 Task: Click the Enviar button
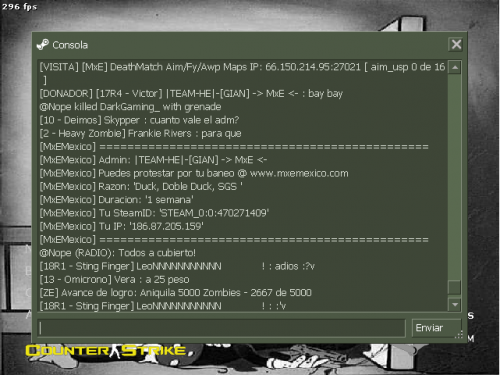(x=437, y=328)
